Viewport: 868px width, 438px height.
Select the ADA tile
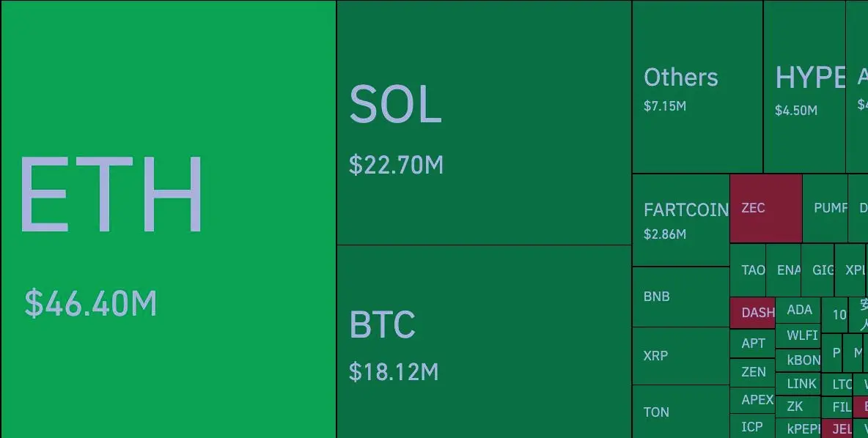pyautogui.click(x=798, y=310)
